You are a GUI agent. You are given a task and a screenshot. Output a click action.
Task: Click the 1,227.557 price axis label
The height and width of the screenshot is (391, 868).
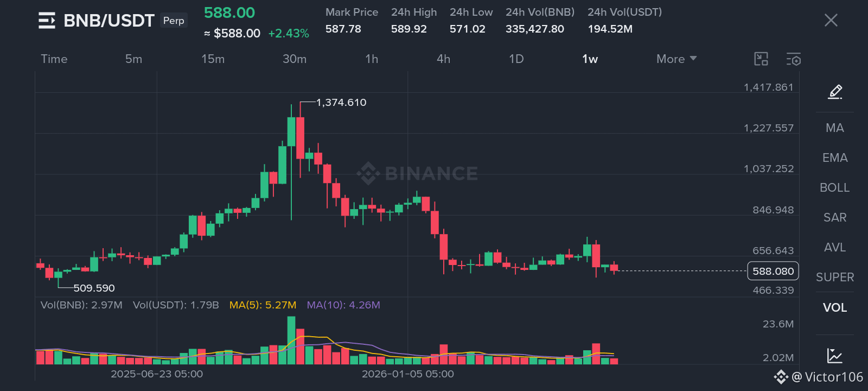tap(768, 128)
